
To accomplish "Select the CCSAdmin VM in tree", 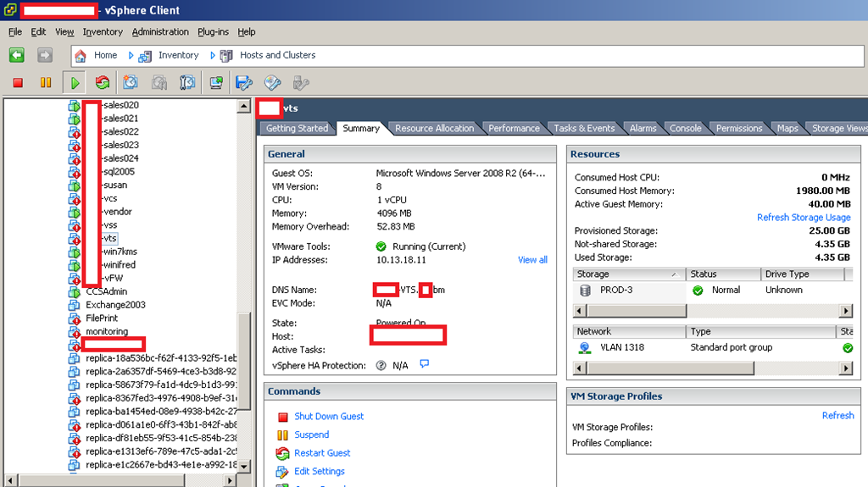I will click(106, 291).
